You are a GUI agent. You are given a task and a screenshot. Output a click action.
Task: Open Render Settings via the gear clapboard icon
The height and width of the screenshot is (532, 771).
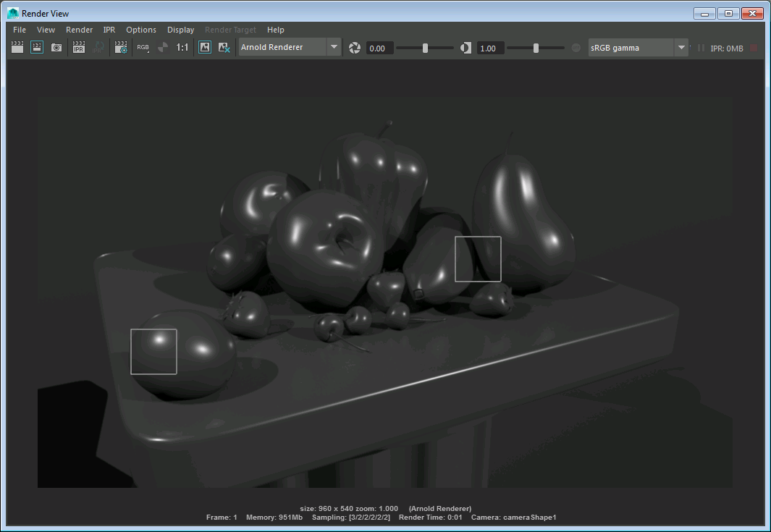tap(121, 47)
